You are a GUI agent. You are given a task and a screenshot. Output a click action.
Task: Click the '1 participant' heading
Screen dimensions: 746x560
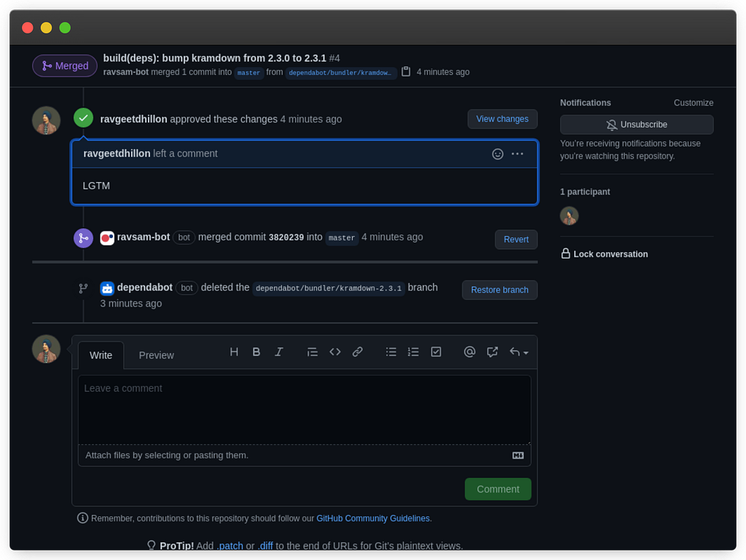click(x=585, y=192)
